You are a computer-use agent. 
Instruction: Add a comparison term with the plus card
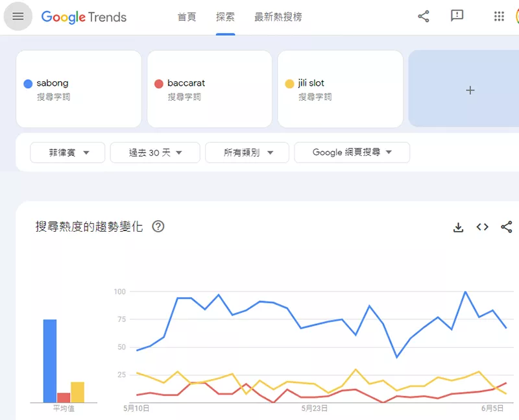point(470,90)
